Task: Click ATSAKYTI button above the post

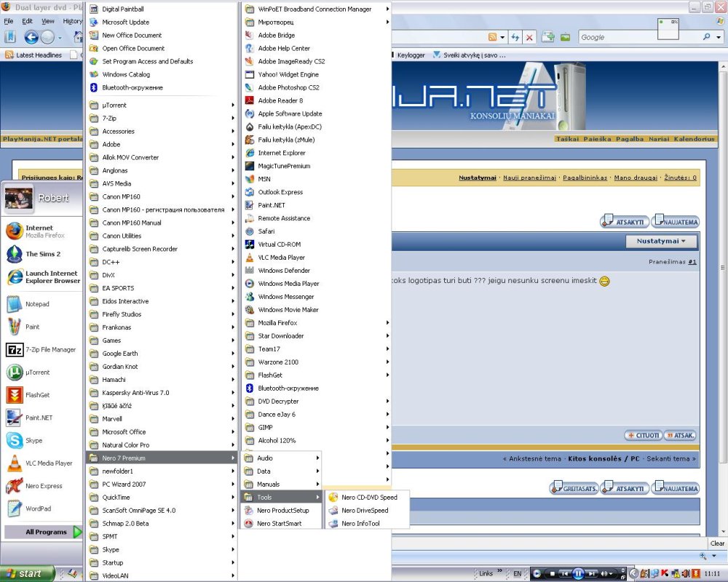Action: [x=624, y=221]
